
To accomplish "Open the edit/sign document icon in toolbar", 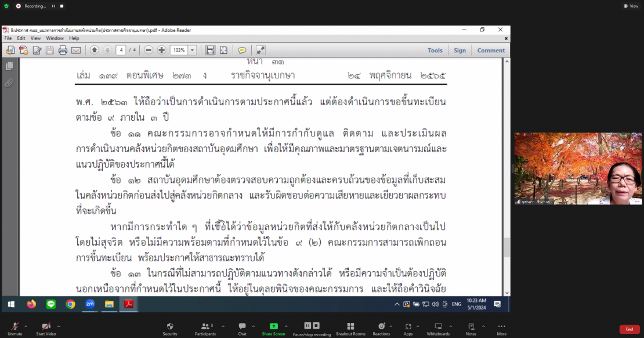I will pos(37,50).
